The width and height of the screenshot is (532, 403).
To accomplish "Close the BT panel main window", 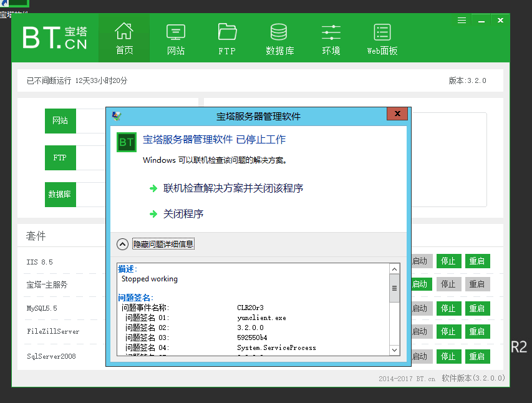I will (500, 21).
